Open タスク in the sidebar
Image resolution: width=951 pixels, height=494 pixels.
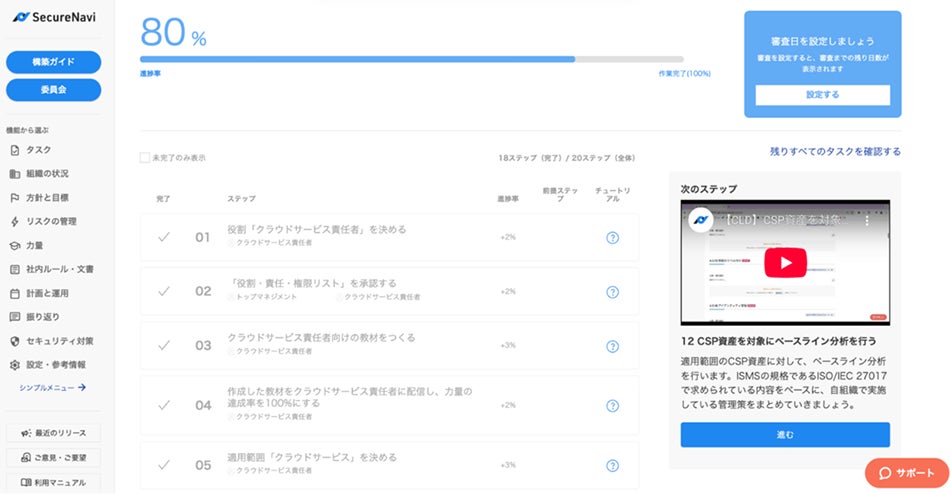pos(30,150)
